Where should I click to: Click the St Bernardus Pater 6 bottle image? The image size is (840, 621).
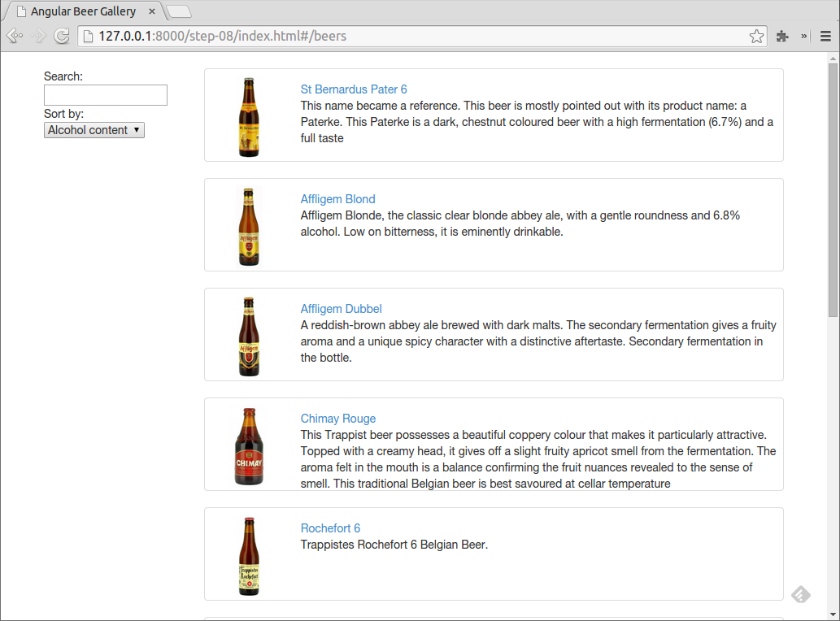point(249,117)
